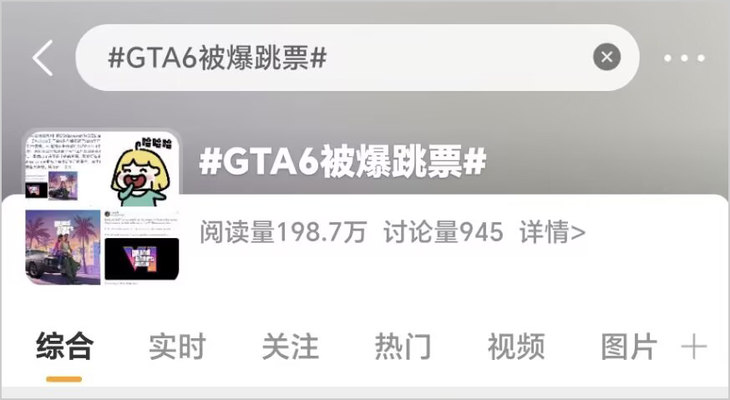Switch to the 关注 tab
The image size is (730, 400).
291,346
